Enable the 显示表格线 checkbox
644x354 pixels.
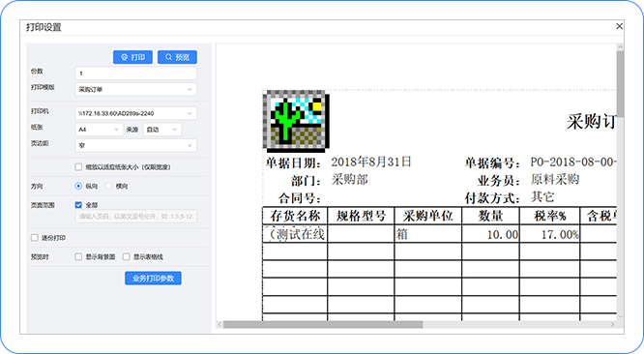click(x=126, y=256)
